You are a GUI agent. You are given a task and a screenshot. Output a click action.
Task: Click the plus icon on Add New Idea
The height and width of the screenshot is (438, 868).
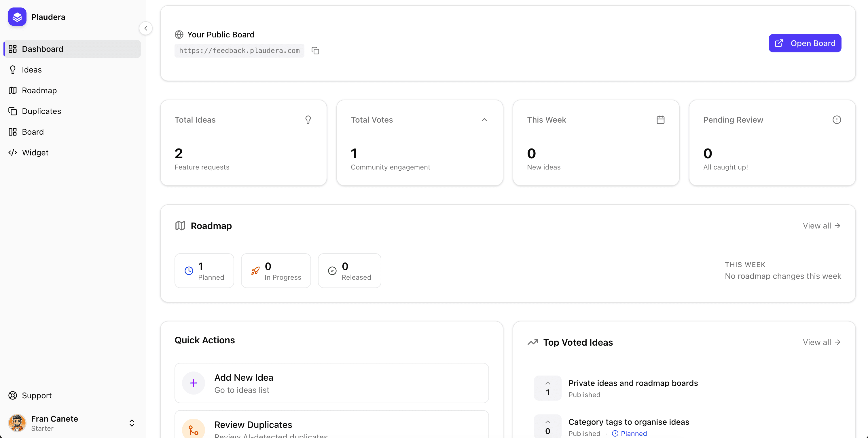coord(193,383)
